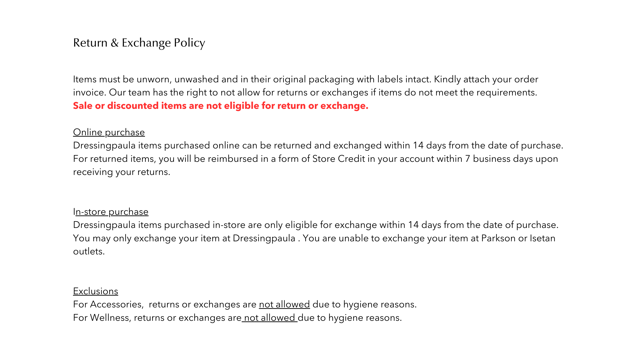Click the red sale items warning sentence
Viewport: 644px width, 358px height.
tap(220, 106)
